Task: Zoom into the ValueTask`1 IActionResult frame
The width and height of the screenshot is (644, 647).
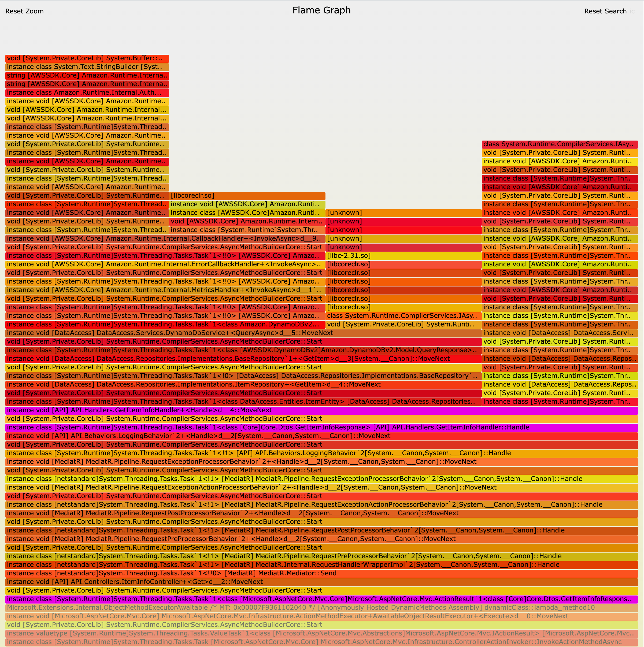Action: pyautogui.click(x=322, y=633)
